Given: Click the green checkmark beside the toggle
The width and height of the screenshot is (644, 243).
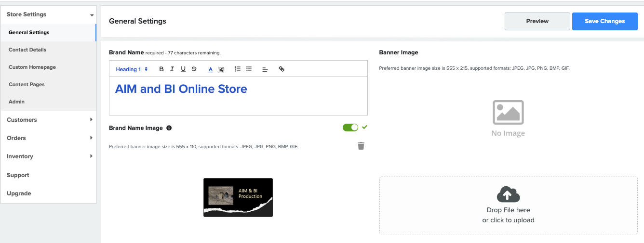Looking at the screenshot, I should [364, 127].
